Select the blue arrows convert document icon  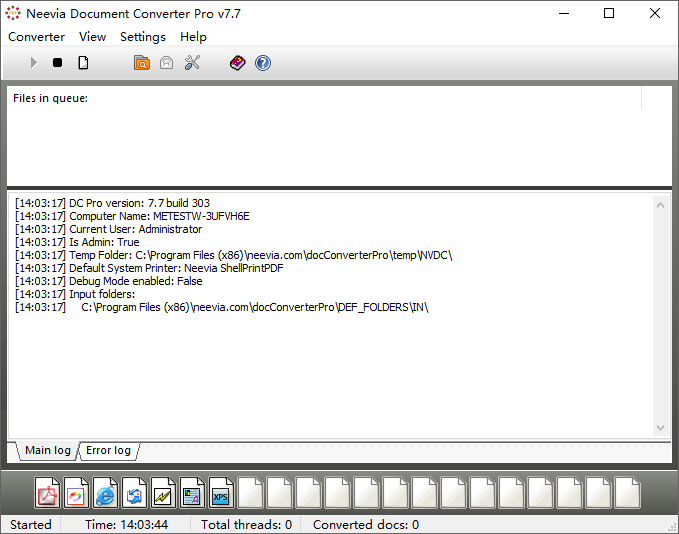tap(134, 492)
